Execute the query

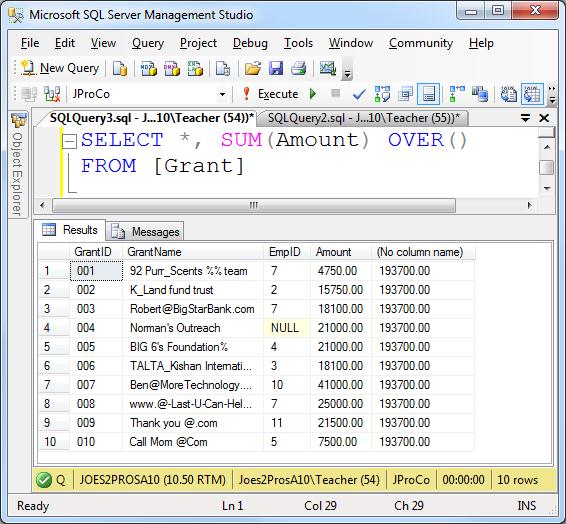(270, 94)
